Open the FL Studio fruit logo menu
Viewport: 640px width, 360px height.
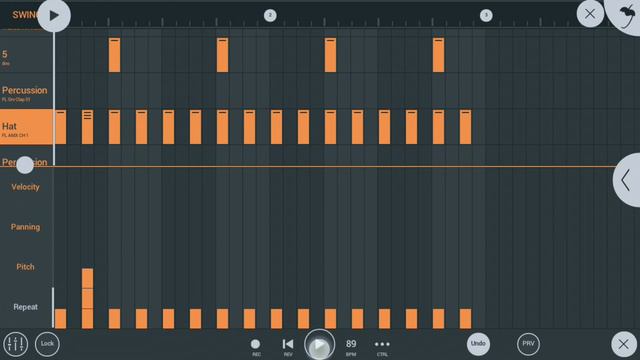[x=625, y=16]
